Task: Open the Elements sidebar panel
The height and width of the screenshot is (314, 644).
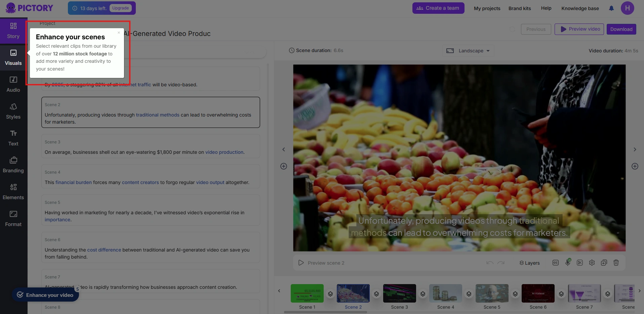Action: [13, 192]
